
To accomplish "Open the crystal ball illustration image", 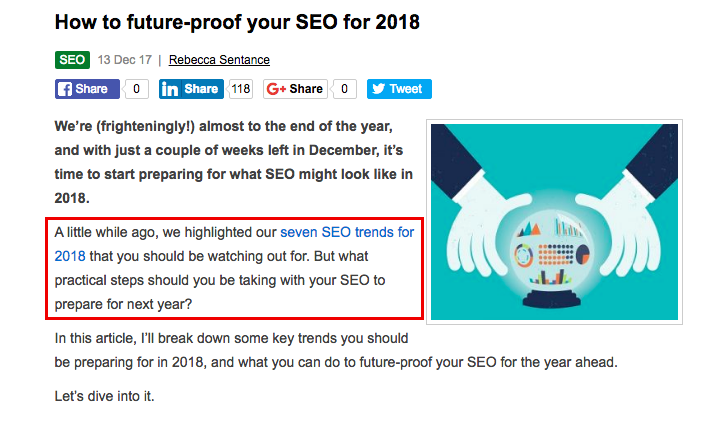I will pyautogui.click(x=554, y=222).
